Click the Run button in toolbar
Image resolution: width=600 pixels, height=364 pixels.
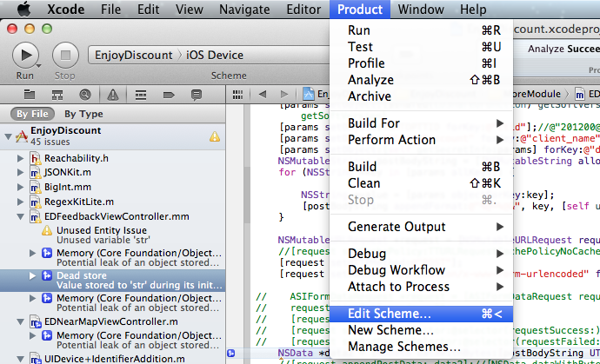[25, 56]
